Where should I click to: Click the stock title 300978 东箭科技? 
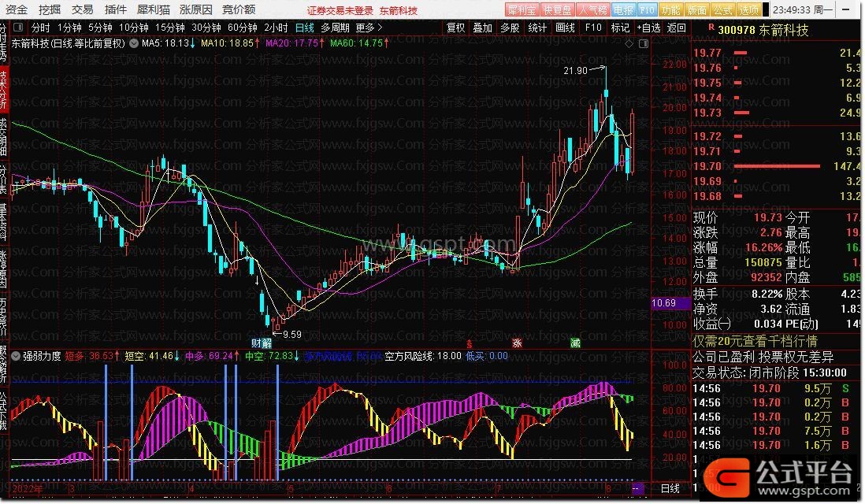(763, 31)
